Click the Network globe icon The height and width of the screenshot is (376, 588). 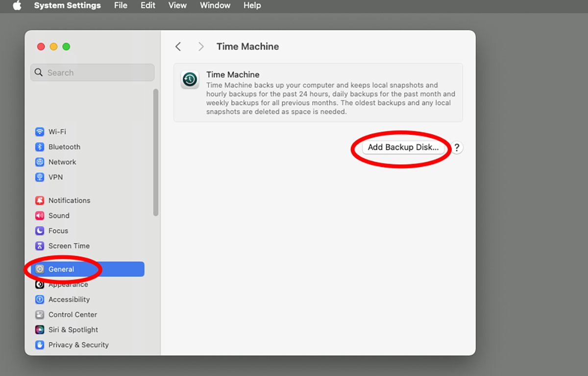[40, 162]
